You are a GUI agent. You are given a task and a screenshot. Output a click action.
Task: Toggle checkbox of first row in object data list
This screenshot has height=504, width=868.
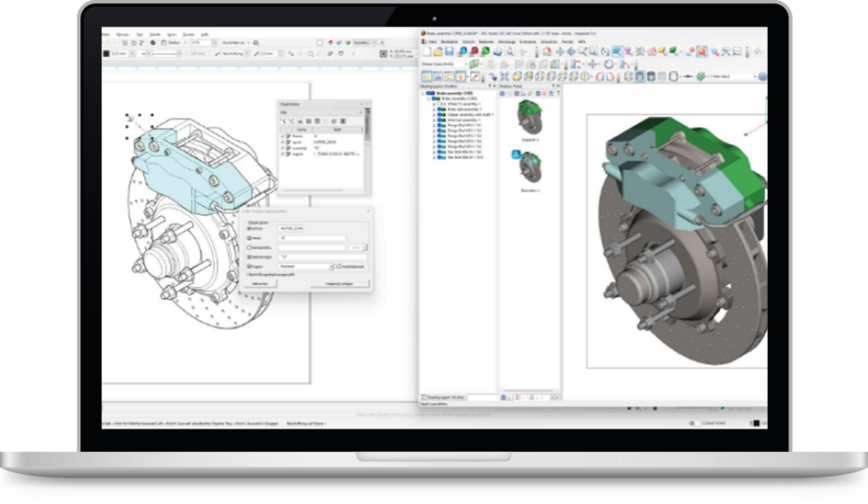coord(283,136)
